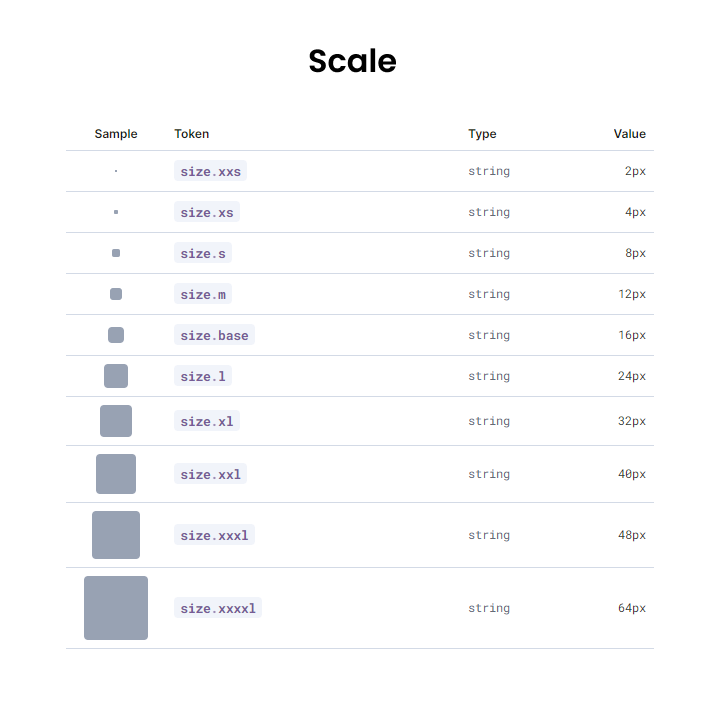Select the size.xxl token chip
Image resolution: width=705 pixels, height=703 pixels.
coord(210,474)
